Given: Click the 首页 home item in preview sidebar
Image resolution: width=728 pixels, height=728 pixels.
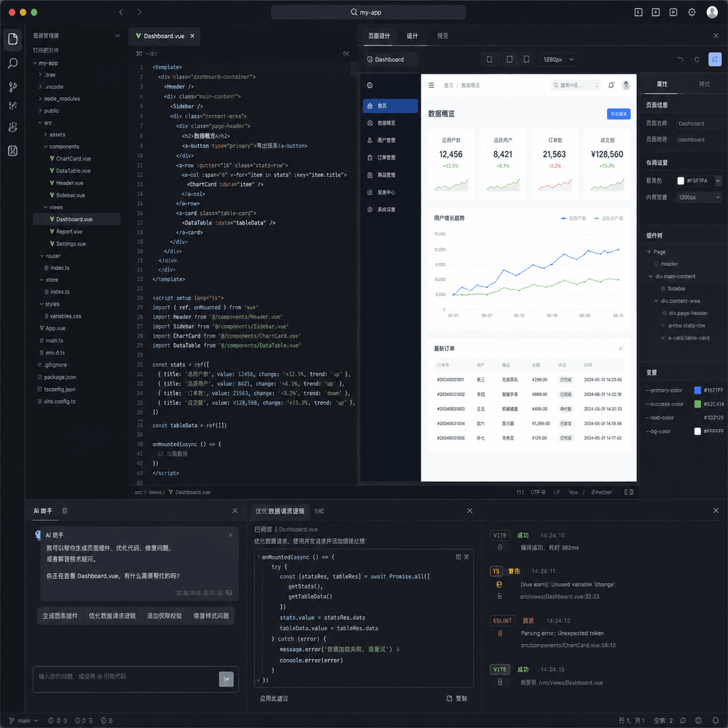Looking at the screenshot, I should click(390, 106).
